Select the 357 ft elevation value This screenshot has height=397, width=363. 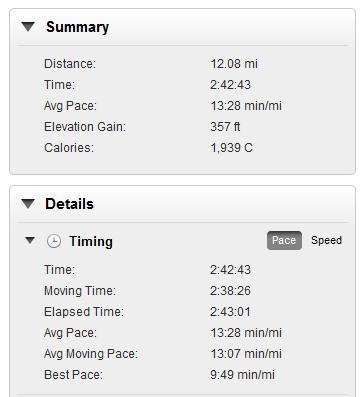pyautogui.click(x=225, y=127)
